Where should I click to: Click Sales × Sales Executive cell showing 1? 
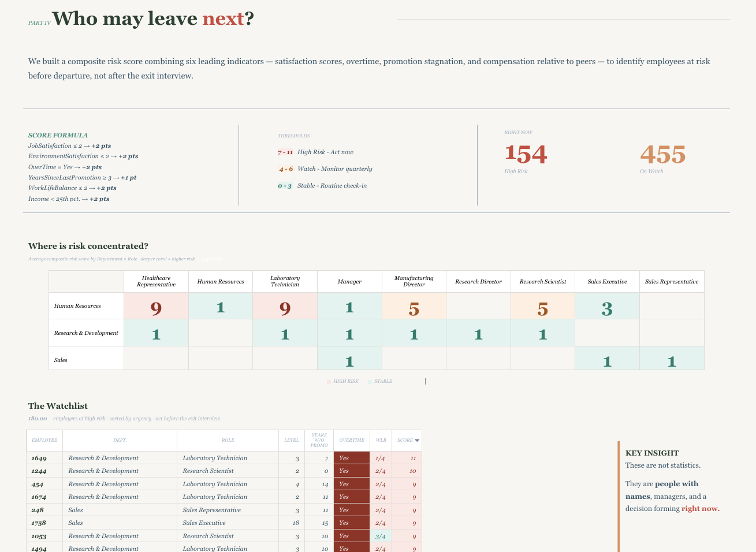pyautogui.click(x=607, y=359)
